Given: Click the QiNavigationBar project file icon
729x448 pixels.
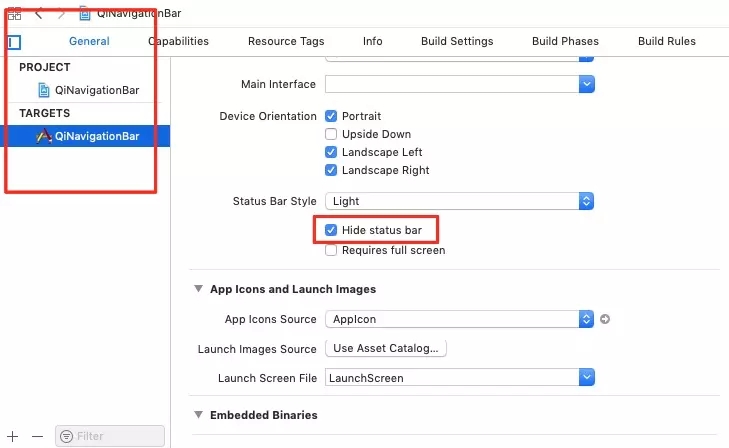Looking at the screenshot, I should click(x=44, y=90).
